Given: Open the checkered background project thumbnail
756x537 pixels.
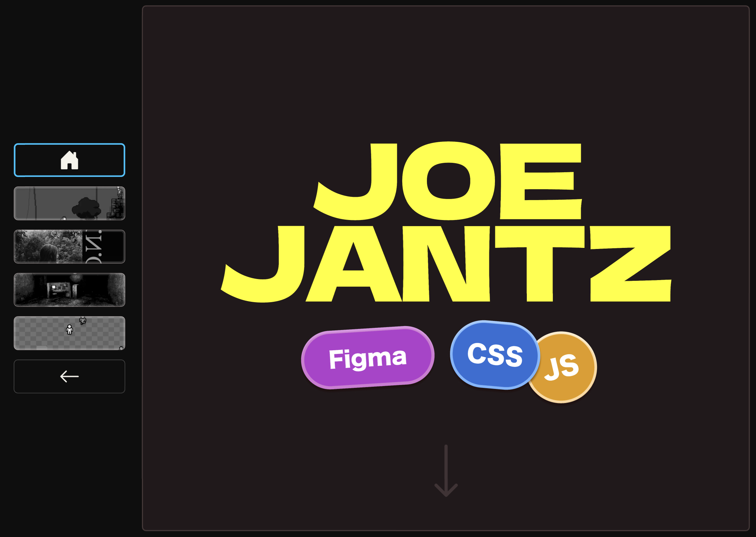Looking at the screenshot, I should pos(70,333).
